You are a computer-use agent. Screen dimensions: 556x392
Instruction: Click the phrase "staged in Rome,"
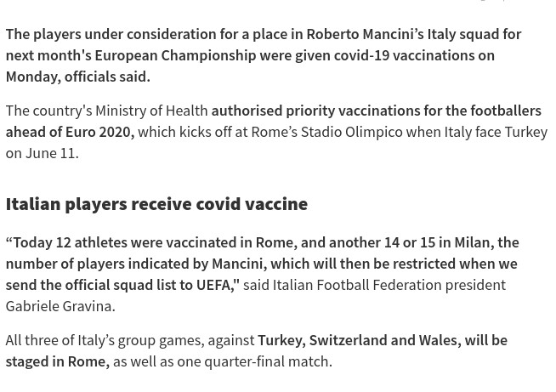tap(57, 361)
